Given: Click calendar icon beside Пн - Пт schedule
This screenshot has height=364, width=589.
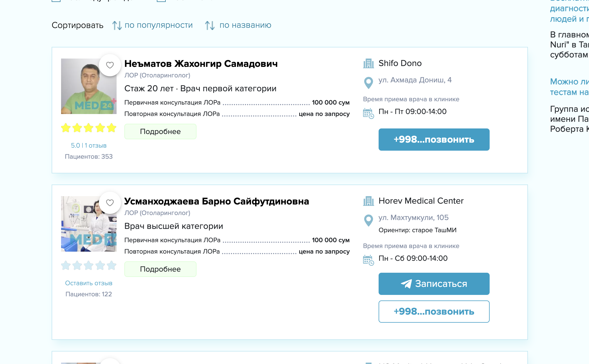Looking at the screenshot, I should click(368, 113).
